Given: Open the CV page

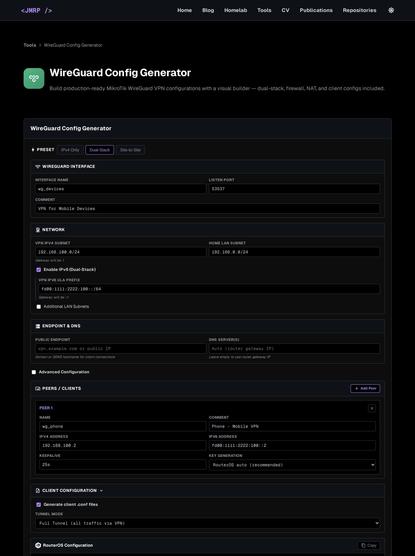Looking at the screenshot, I should pyautogui.click(x=285, y=10).
